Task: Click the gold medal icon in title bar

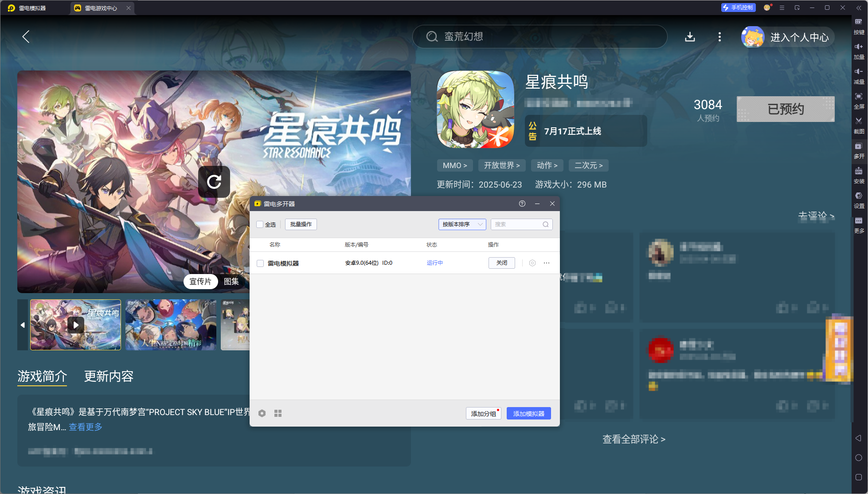Action: 767,8
